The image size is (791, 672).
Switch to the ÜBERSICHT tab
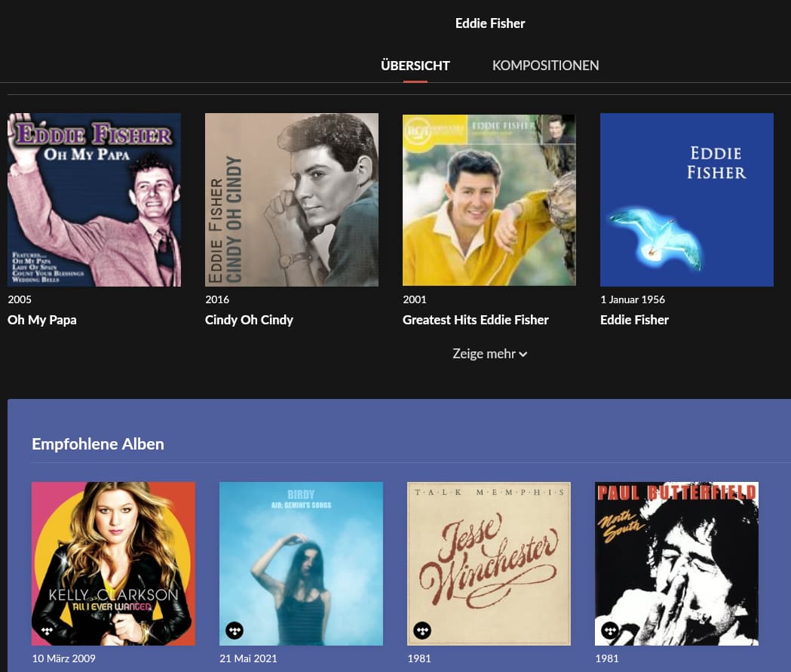tap(415, 66)
